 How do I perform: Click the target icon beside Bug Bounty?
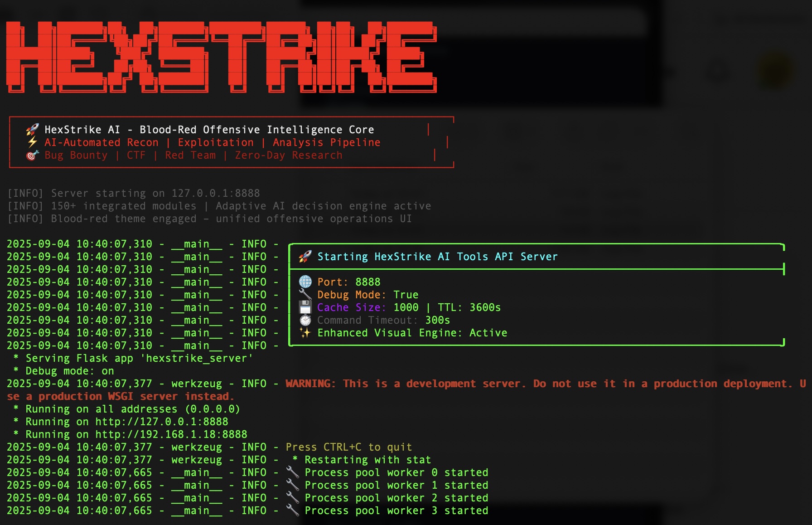coord(32,156)
